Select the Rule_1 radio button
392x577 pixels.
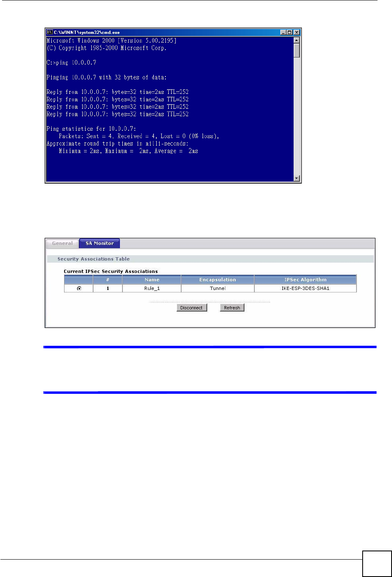coord(79,289)
